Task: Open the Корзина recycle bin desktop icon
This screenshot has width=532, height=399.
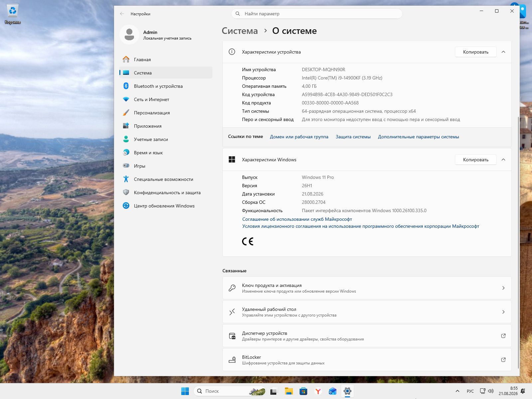Action: point(13,15)
